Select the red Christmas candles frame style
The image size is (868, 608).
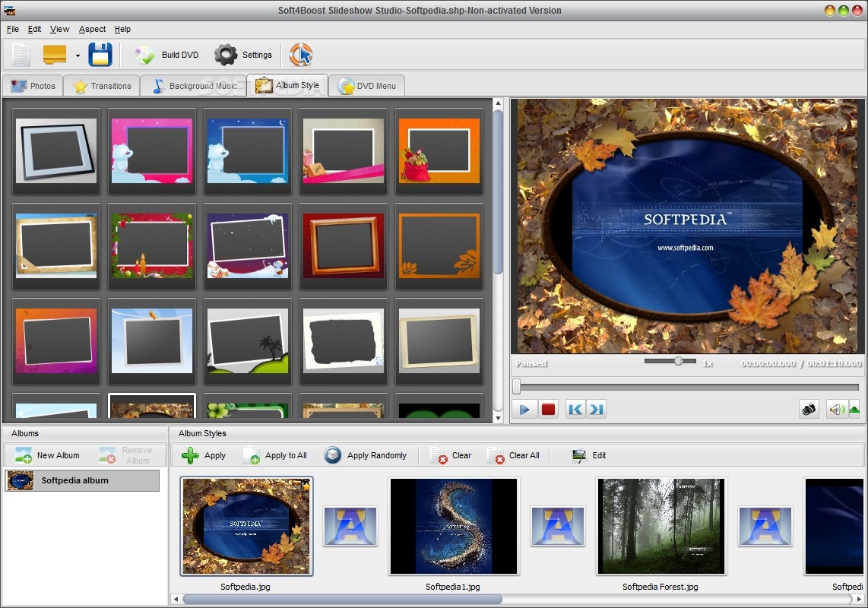[x=152, y=246]
